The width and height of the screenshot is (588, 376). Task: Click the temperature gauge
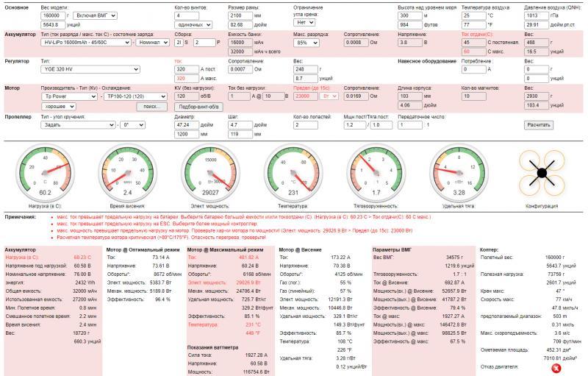(293, 173)
